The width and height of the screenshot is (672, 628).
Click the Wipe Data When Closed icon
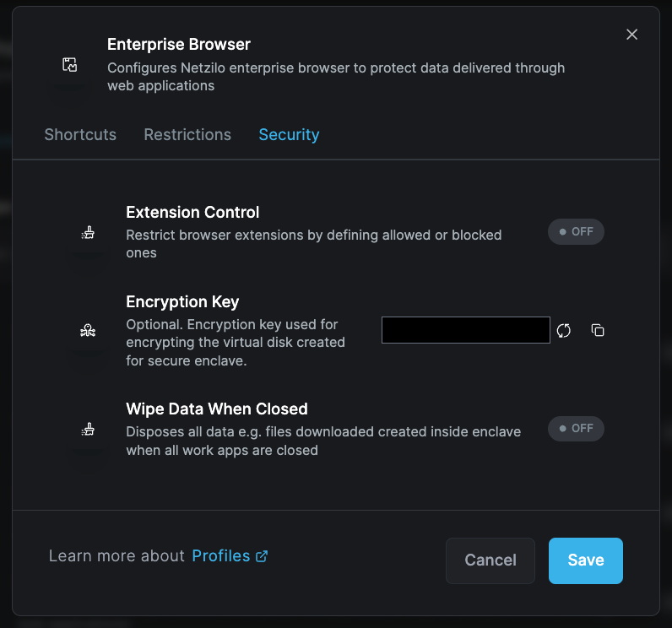[x=88, y=430]
